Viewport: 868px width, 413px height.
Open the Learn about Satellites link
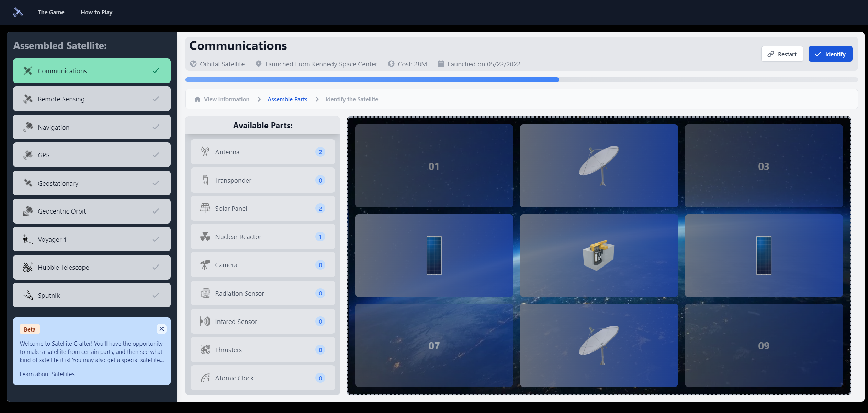click(x=47, y=374)
